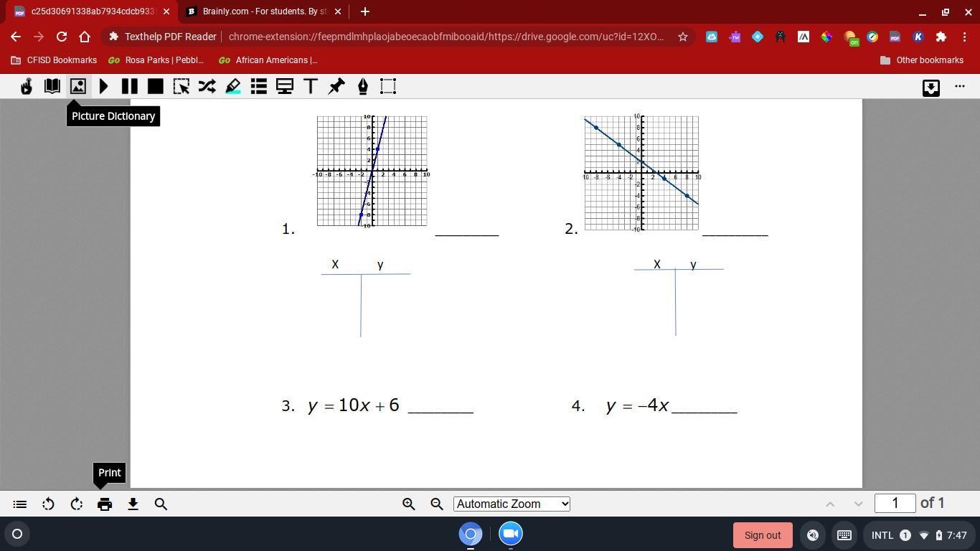Screen dimensions: 980x551
Task: Open the Picture Dictionary tool
Action: pyautogui.click(x=78, y=87)
